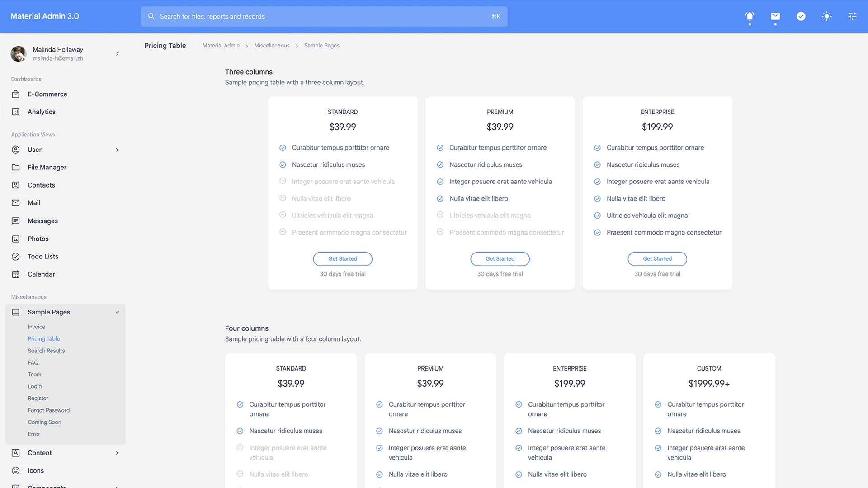Click Get Started on Premium plan

pyautogui.click(x=500, y=259)
